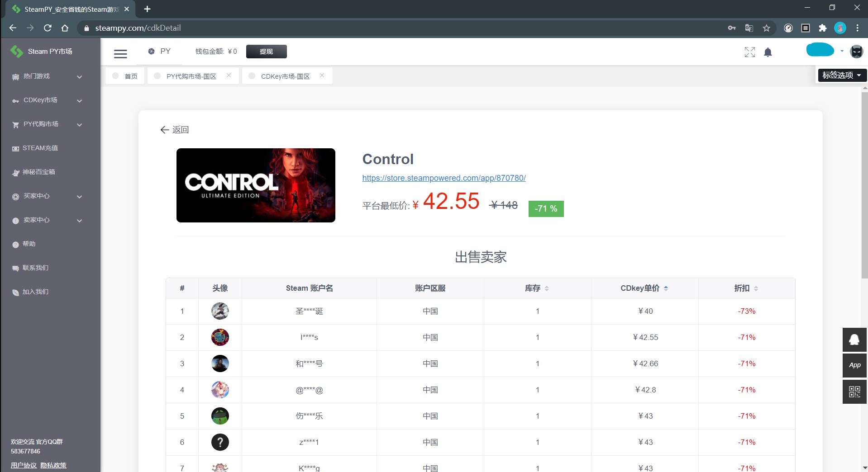
Task: Open a new browser tab
Action: click(x=147, y=9)
